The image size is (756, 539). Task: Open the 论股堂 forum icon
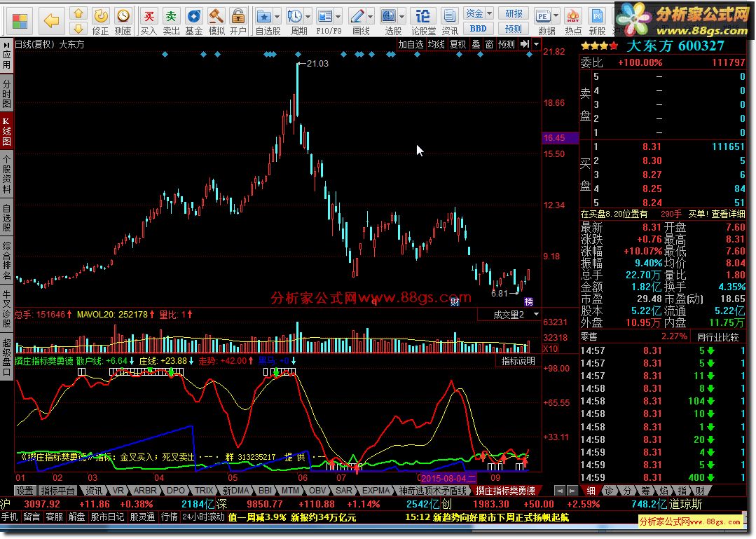click(422, 16)
